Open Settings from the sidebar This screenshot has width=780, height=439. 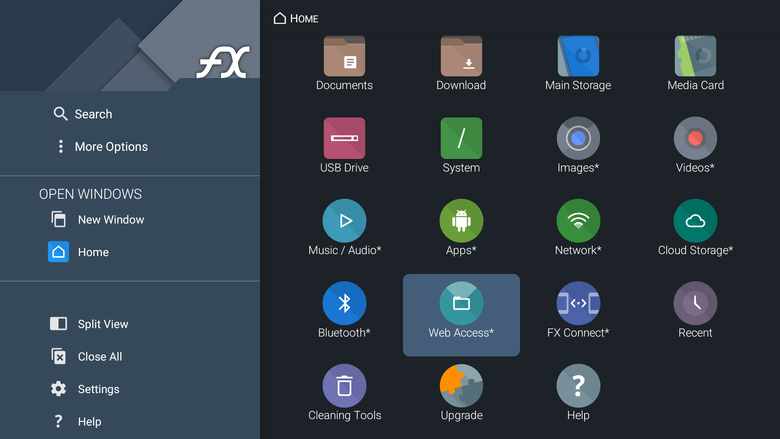tap(85, 389)
